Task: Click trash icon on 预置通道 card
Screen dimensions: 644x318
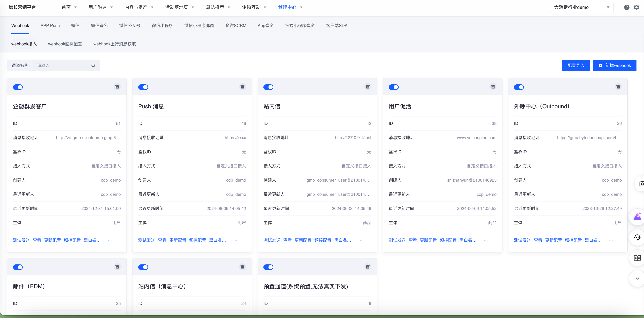Action: click(x=368, y=267)
